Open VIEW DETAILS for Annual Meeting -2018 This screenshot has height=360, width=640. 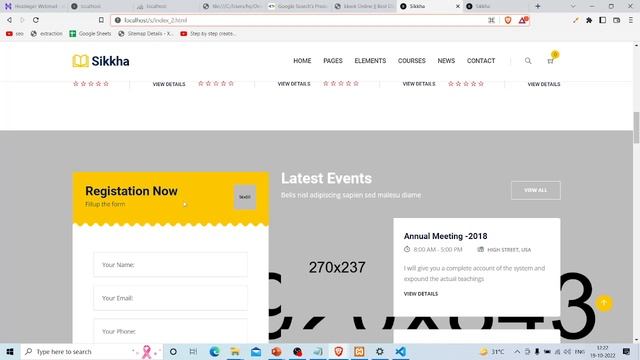(421, 294)
